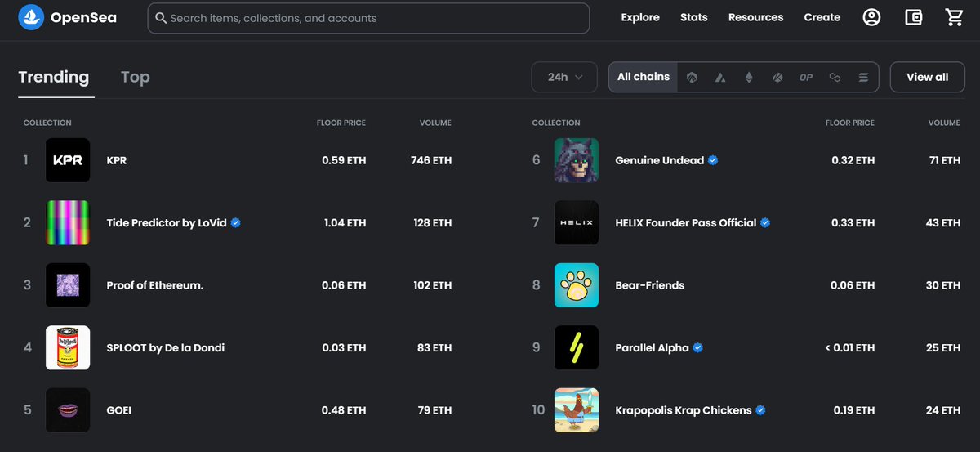Image resolution: width=980 pixels, height=452 pixels.
Task: Click verified badge beside Genuine Undead
Action: pos(713,160)
